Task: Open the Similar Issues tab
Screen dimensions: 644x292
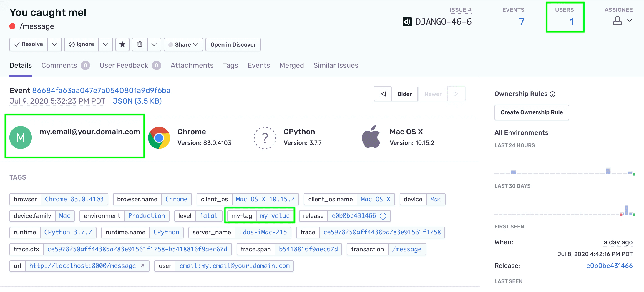Action: (336, 65)
